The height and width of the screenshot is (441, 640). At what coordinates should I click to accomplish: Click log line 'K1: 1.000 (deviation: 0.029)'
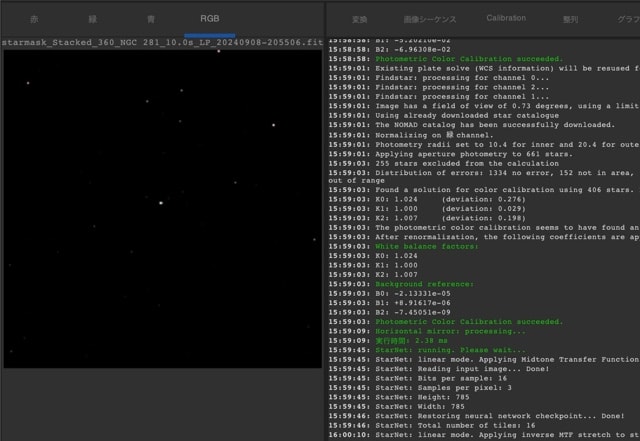tap(427, 209)
